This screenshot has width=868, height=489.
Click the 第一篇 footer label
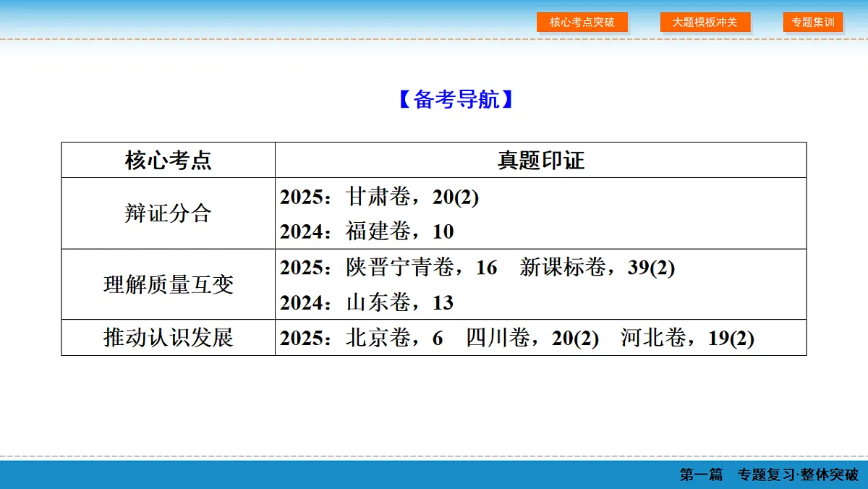(x=701, y=475)
